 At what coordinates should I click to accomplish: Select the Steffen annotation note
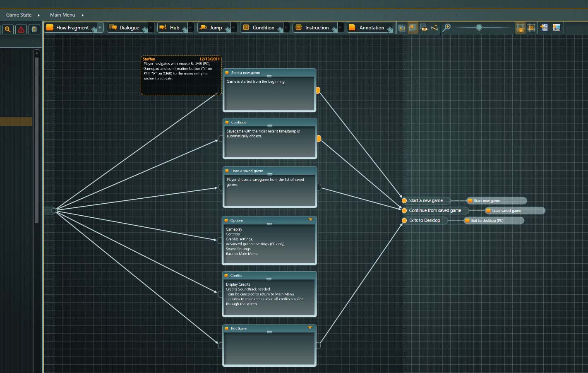point(181,75)
